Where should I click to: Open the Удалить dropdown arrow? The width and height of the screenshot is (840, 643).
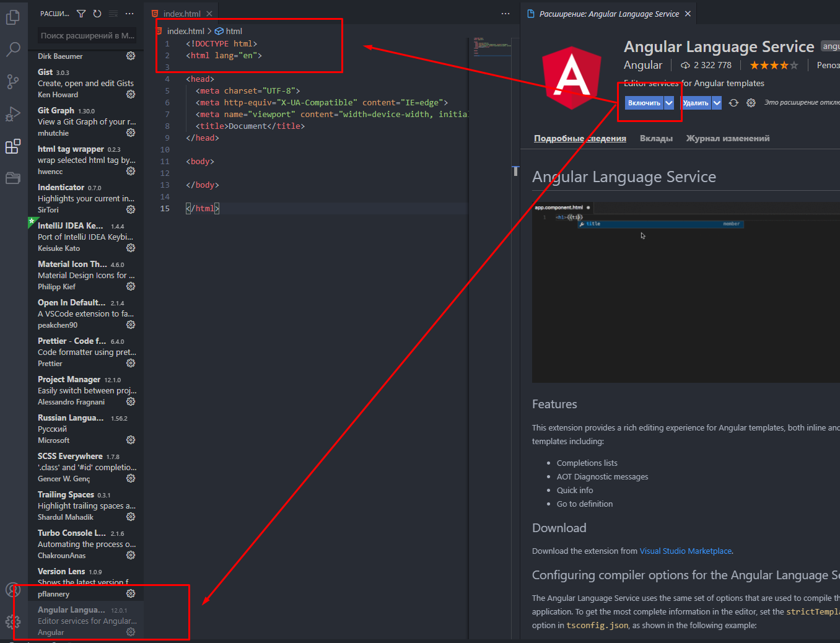(717, 103)
